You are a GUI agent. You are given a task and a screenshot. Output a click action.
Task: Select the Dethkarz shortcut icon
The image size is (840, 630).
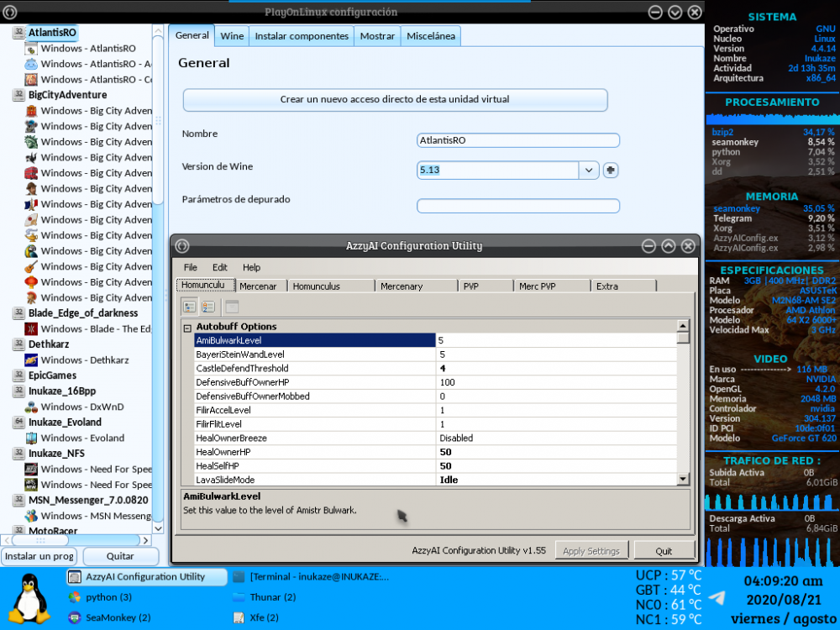click(31, 360)
